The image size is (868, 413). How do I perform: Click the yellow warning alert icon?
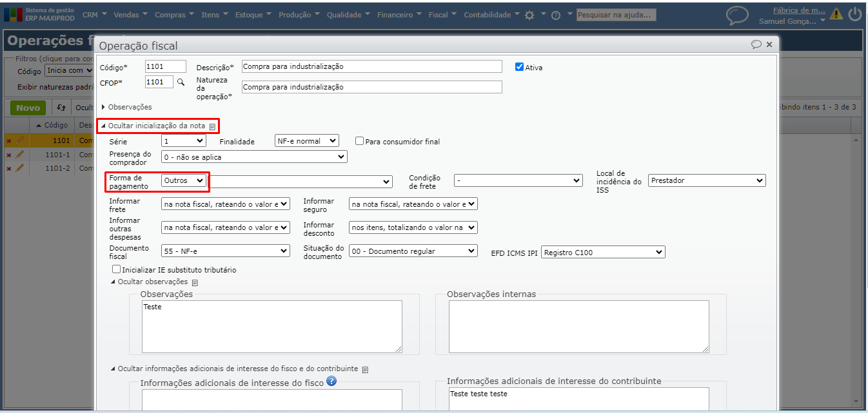836,14
